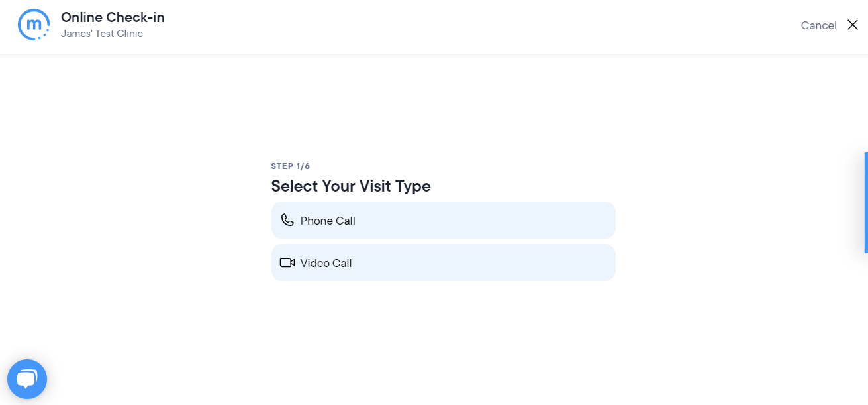This screenshot has width=868, height=405.
Task: Click the "James' Test Clinic" subtitle
Action: pyautogui.click(x=102, y=34)
